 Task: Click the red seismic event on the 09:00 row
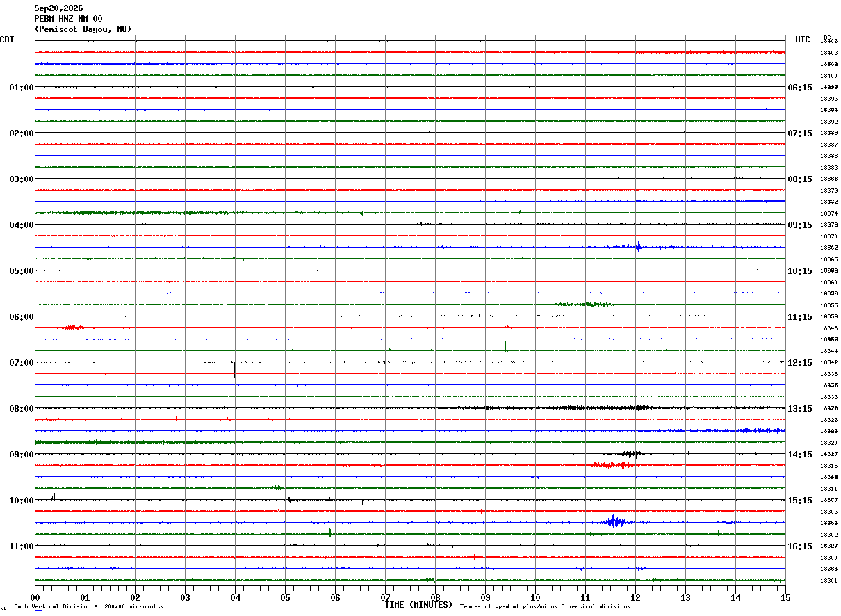[610, 464]
